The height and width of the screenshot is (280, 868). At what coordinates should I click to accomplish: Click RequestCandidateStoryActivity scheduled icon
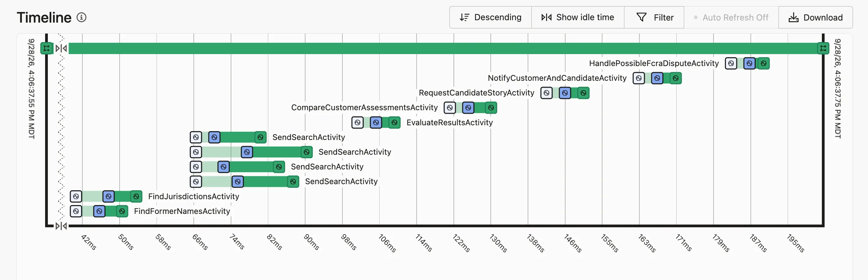(x=546, y=93)
